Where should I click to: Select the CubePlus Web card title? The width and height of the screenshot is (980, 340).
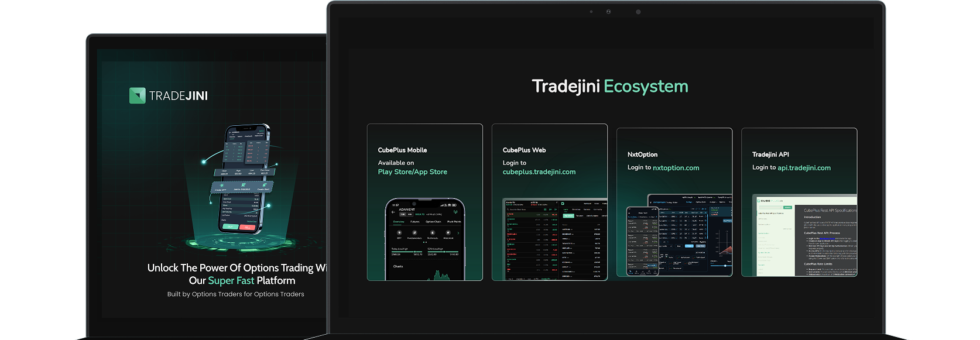[x=524, y=150]
